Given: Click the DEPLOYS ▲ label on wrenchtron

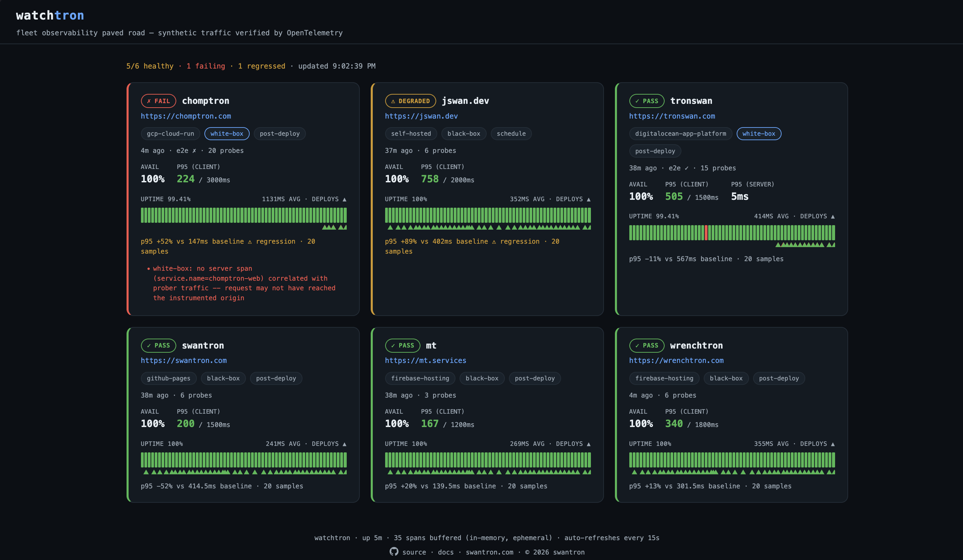Looking at the screenshot, I should tap(817, 443).
